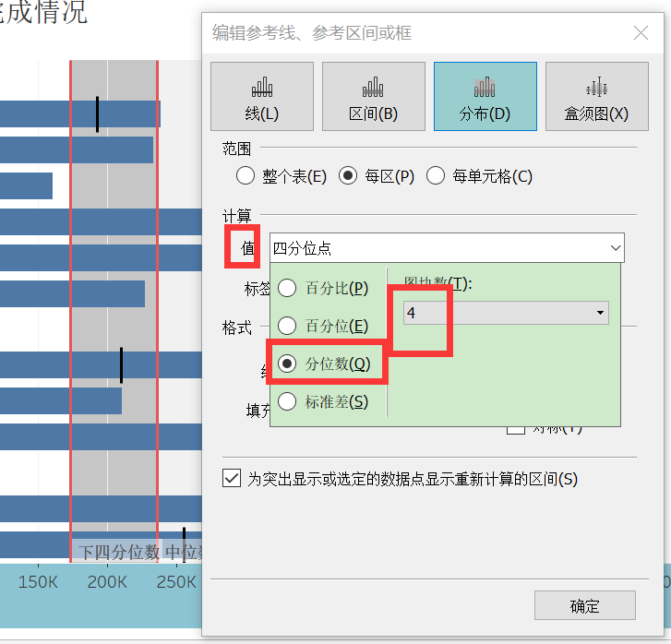The image size is (671, 644).
Task: Select the 分布(D) distribution option
Action: click(485, 96)
